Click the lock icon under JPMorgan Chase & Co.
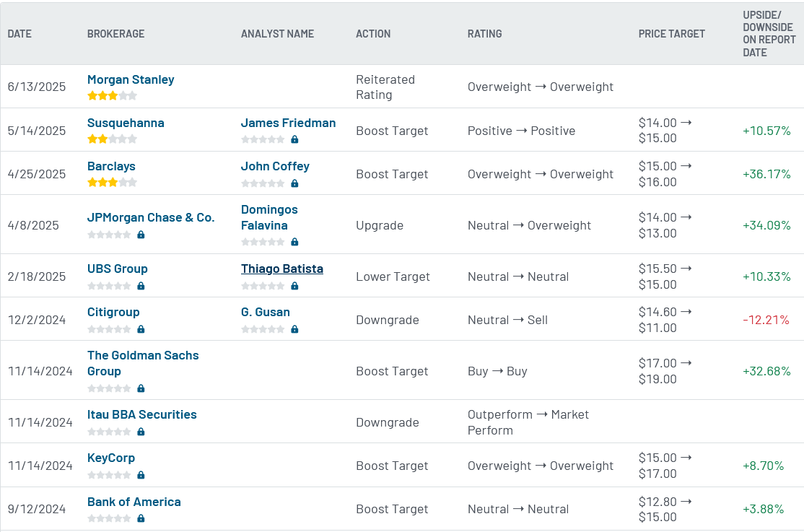This screenshot has height=532, width=804. [x=141, y=235]
